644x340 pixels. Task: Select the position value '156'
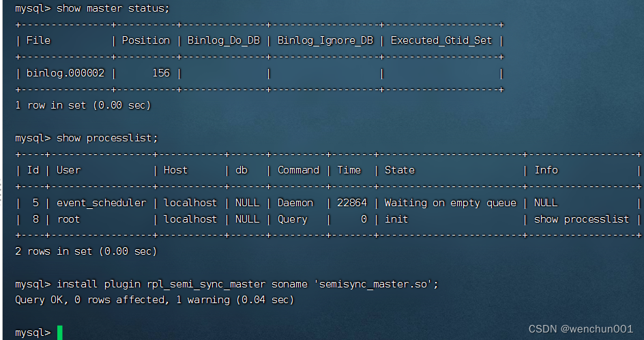pos(161,73)
